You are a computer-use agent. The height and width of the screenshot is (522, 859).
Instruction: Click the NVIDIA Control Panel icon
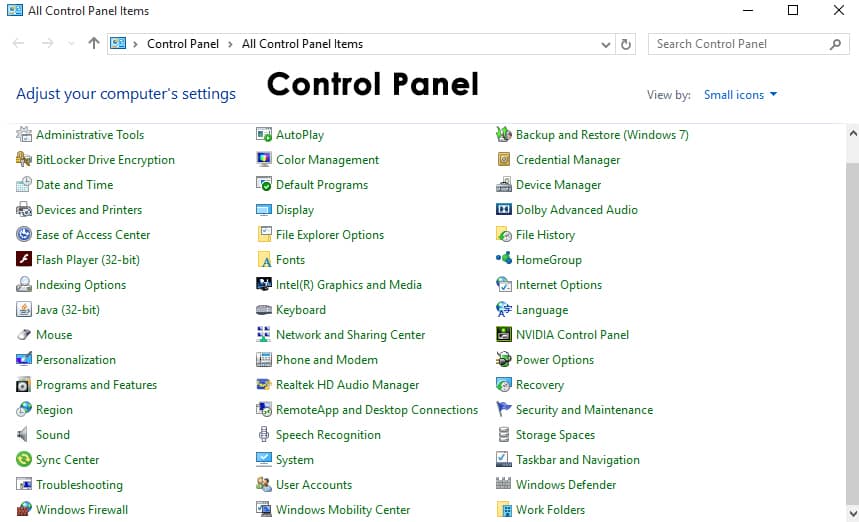(x=504, y=335)
